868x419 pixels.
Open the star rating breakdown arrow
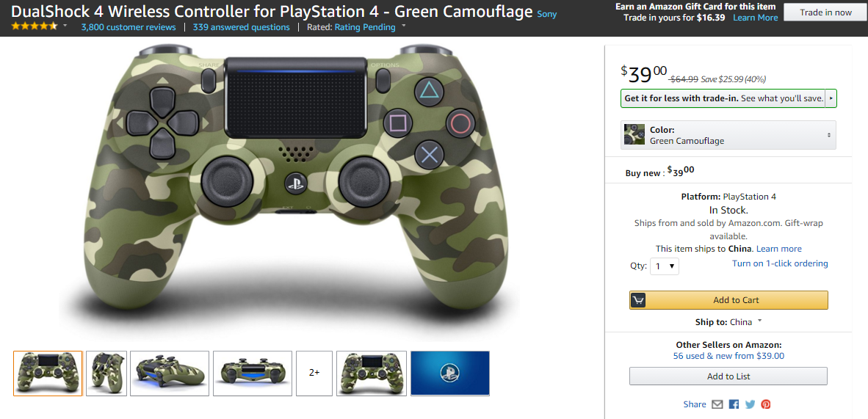pyautogui.click(x=65, y=26)
